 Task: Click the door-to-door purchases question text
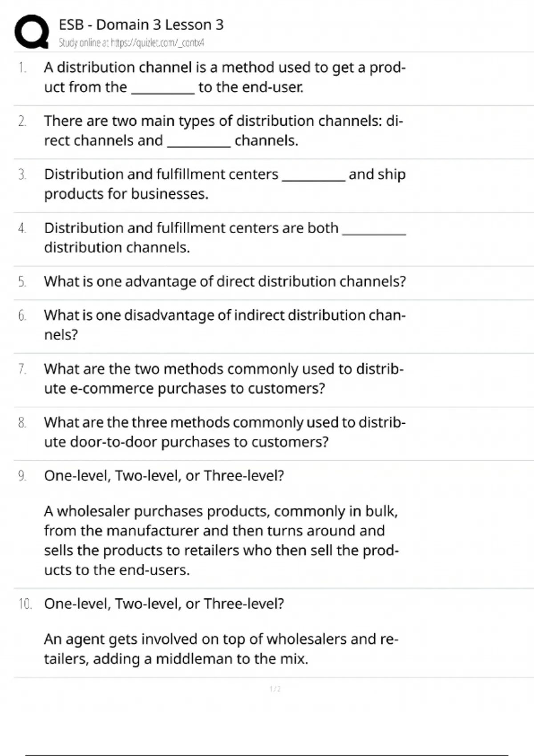tap(225, 432)
